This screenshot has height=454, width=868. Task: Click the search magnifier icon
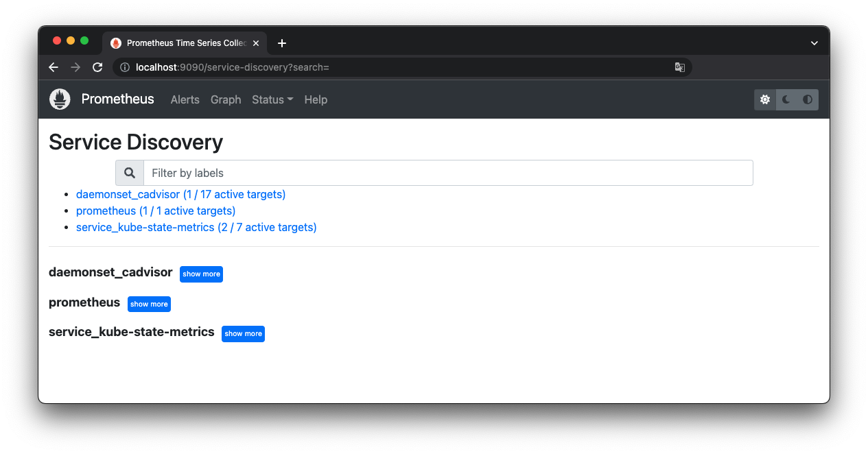130,173
